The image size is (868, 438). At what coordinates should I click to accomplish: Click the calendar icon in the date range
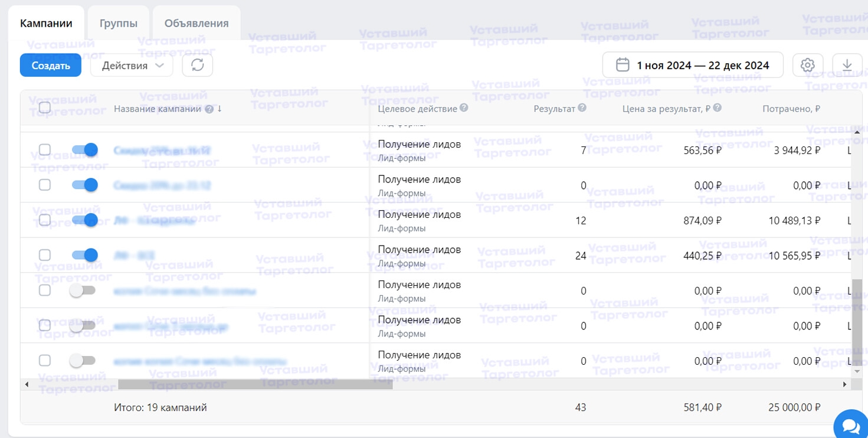click(x=623, y=65)
